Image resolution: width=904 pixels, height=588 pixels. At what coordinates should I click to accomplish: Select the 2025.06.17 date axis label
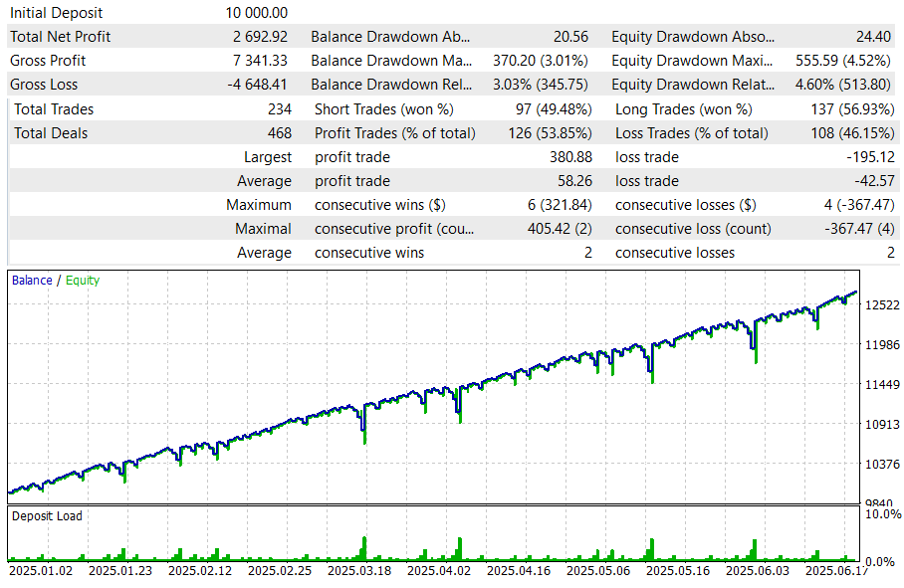pyautogui.click(x=838, y=571)
